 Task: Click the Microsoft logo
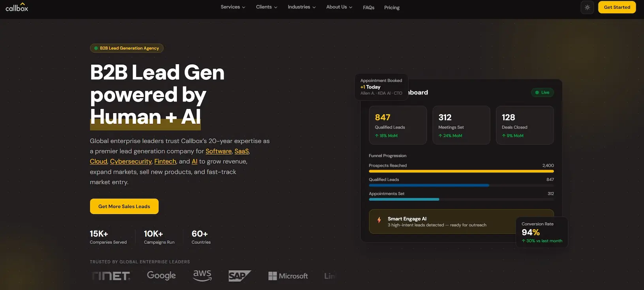tap(288, 276)
